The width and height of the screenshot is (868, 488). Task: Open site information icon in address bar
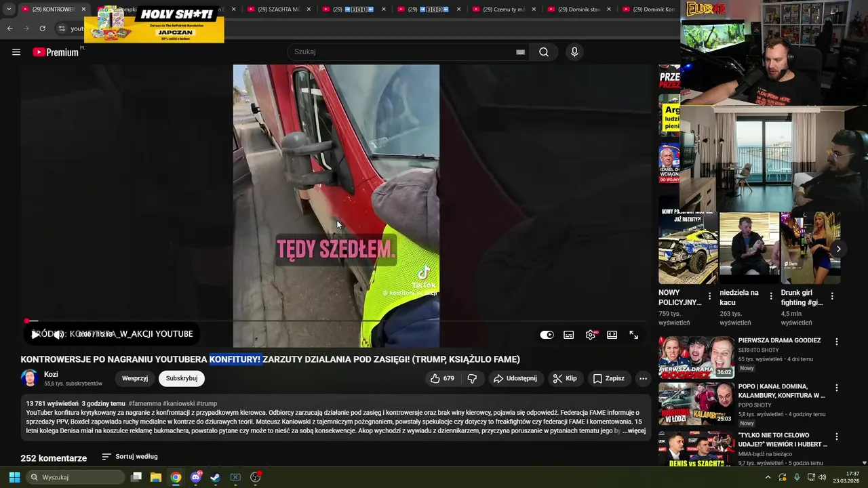[x=62, y=28]
